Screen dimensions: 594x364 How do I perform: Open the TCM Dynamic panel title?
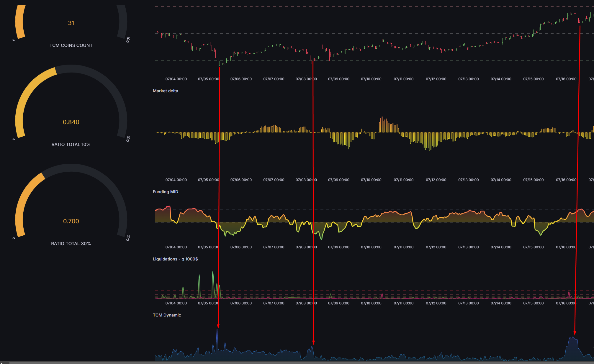(167, 315)
